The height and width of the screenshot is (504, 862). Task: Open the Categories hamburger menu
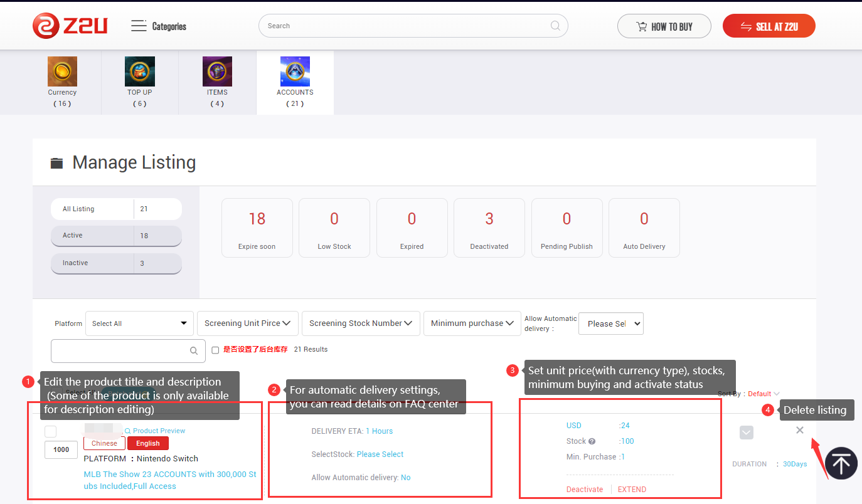click(139, 26)
